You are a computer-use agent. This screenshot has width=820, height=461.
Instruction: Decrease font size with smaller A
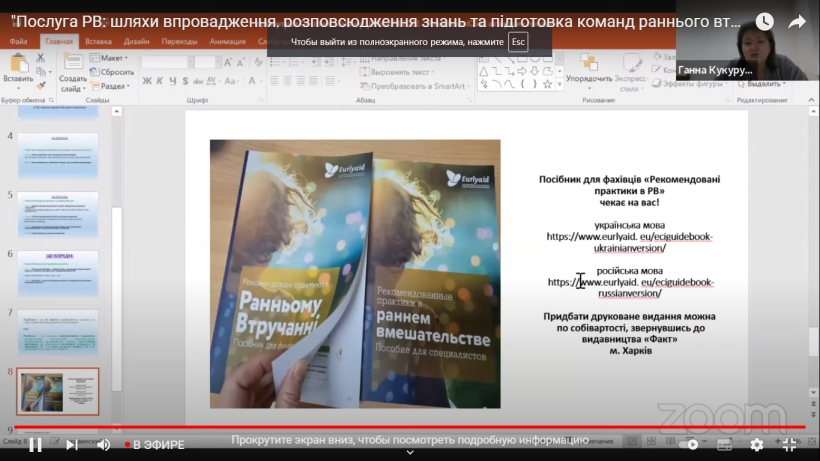pos(241,63)
